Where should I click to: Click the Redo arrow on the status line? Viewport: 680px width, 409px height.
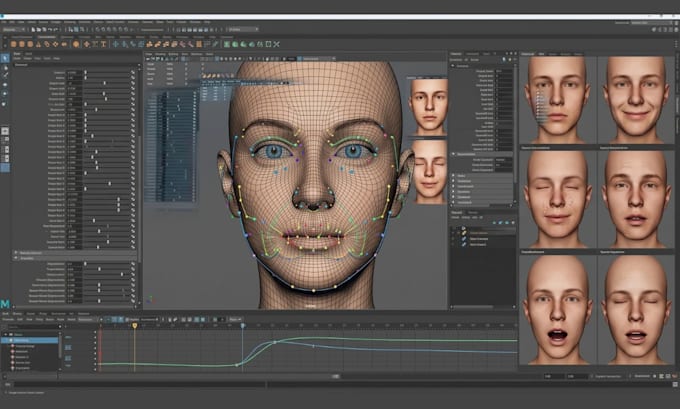tap(56, 29)
